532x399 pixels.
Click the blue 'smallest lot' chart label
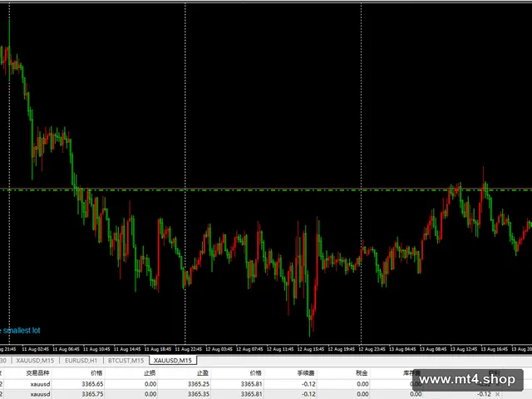pos(20,331)
